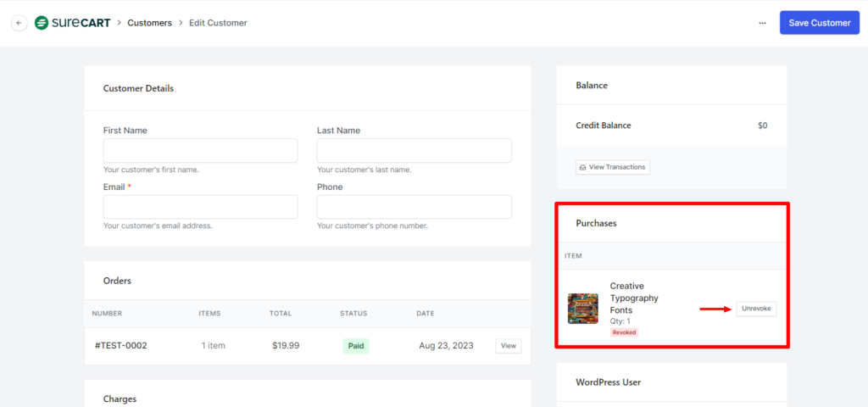Click the Charges section heading
The image size is (868, 407).
click(120, 399)
